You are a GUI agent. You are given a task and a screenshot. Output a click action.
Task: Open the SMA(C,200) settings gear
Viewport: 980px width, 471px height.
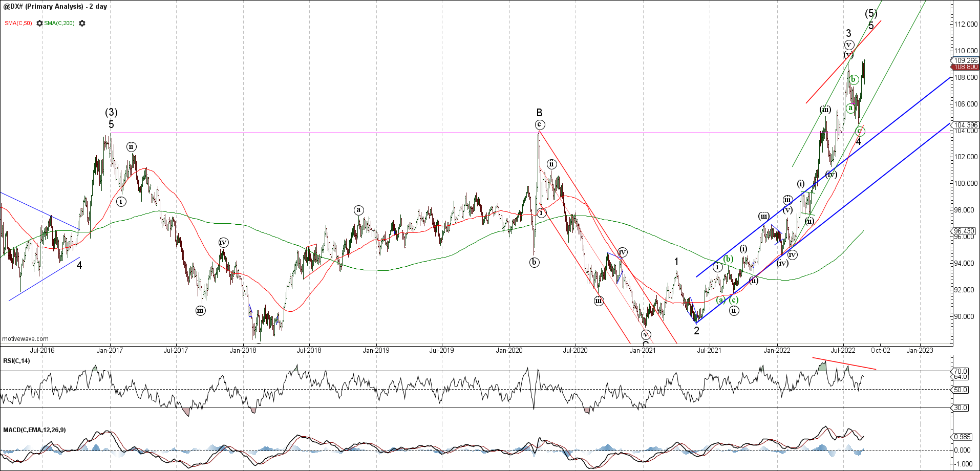click(x=82, y=24)
